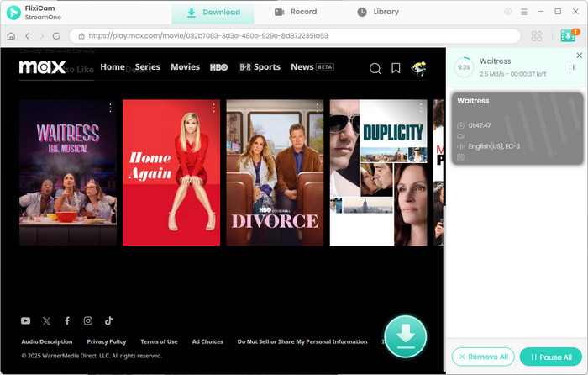Screen dimensions: 588x375
Task: Open Max search magnifier
Action: tap(375, 68)
